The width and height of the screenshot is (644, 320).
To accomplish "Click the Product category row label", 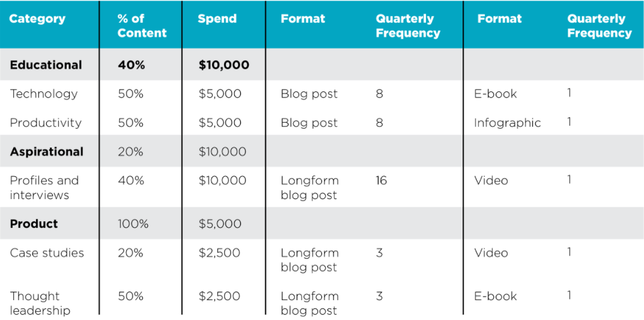I will pos(34,224).
